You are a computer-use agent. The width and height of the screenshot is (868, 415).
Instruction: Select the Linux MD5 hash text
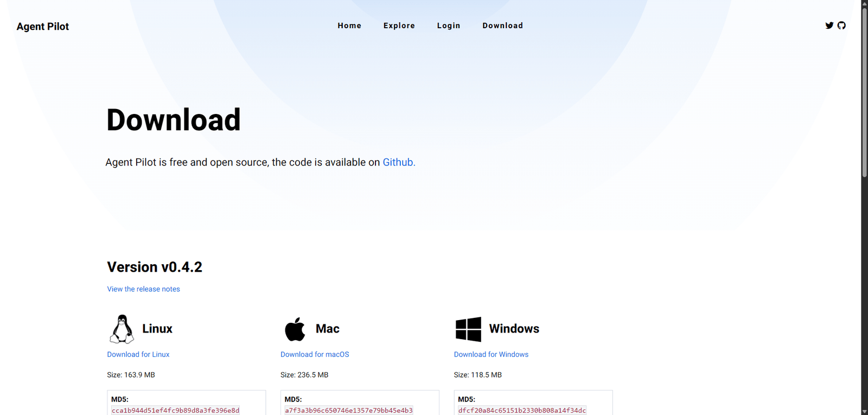[x=175, y=410]
